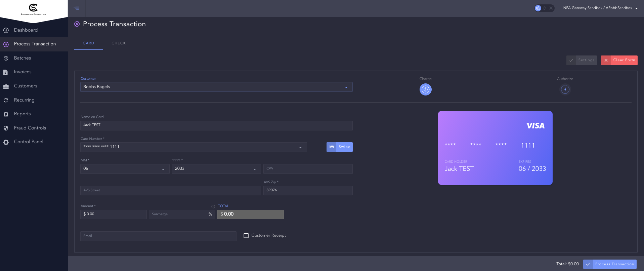The height and width of the screenshot is (271, 644).
Task: Switch to the CARD tab
Action: (x=88, y=43)
